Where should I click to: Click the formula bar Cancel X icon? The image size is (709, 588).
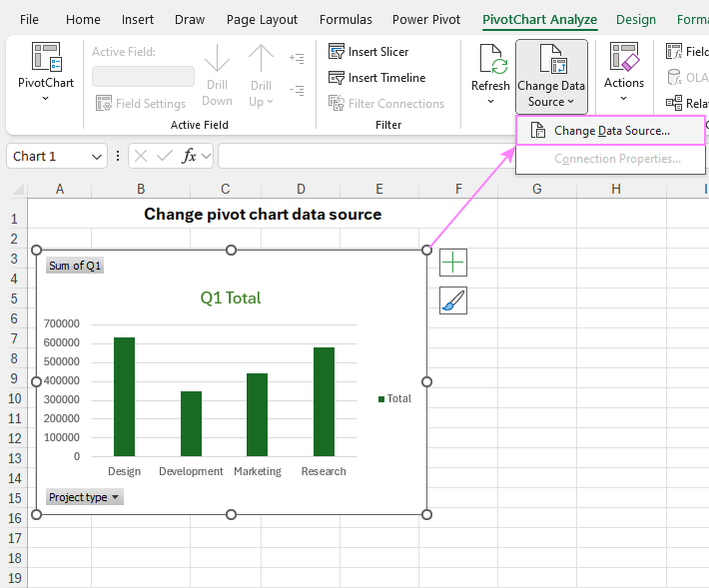(x=141, y=156)
